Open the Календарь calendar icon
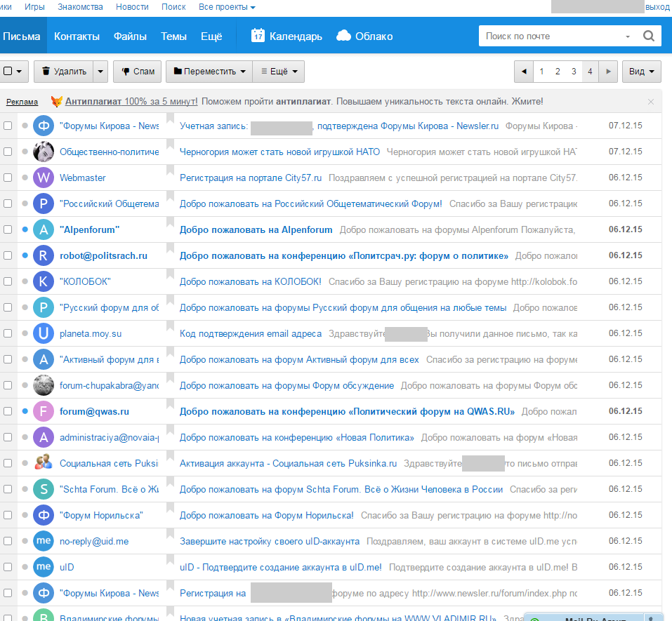This screenshot has width=672, height=621. (x=258, y=36)
